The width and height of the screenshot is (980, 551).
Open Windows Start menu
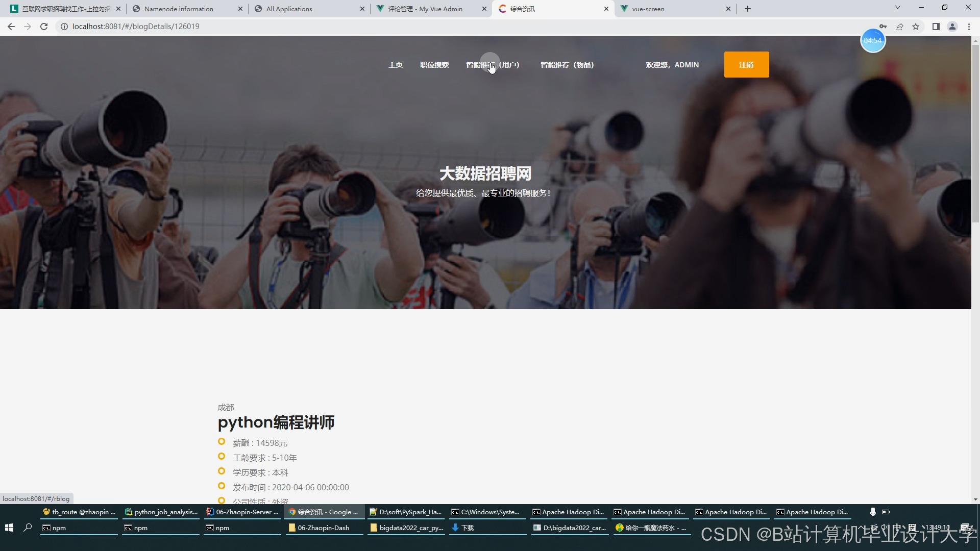point(9,528)
